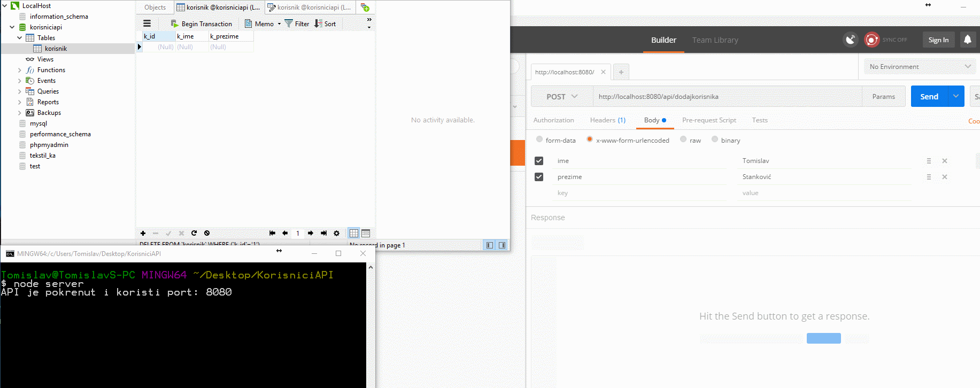Open the Team Library tab
Viewport: 980px width, 388px height.
[715, 40]
